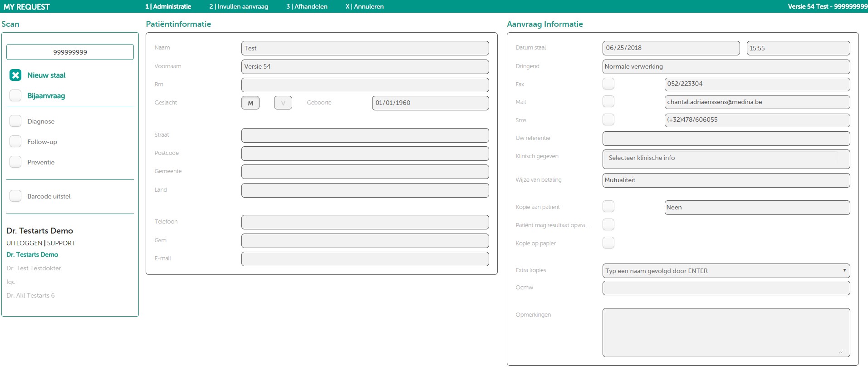Open the Dringend dropdown
Screen dimensions: 868x373
tap(726, 67)
